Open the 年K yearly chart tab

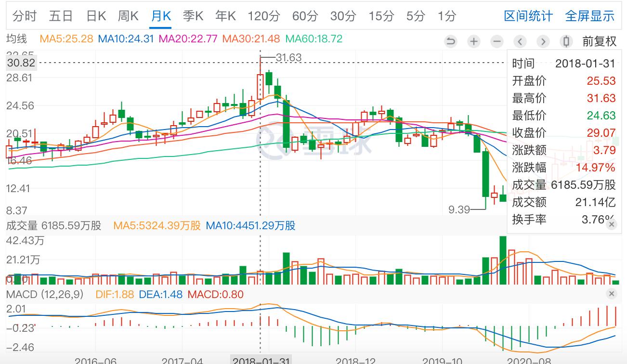[x=225, y=16]
